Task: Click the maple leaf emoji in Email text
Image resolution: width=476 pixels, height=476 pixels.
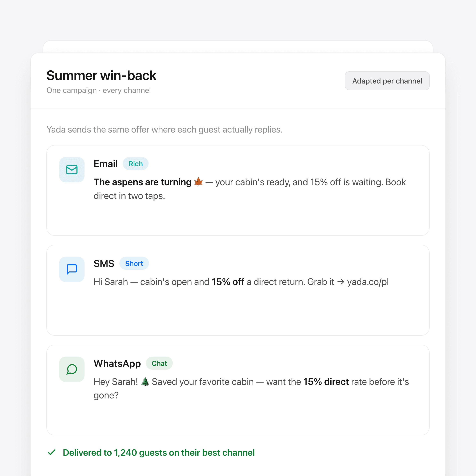Action: [x=198, y=182]
